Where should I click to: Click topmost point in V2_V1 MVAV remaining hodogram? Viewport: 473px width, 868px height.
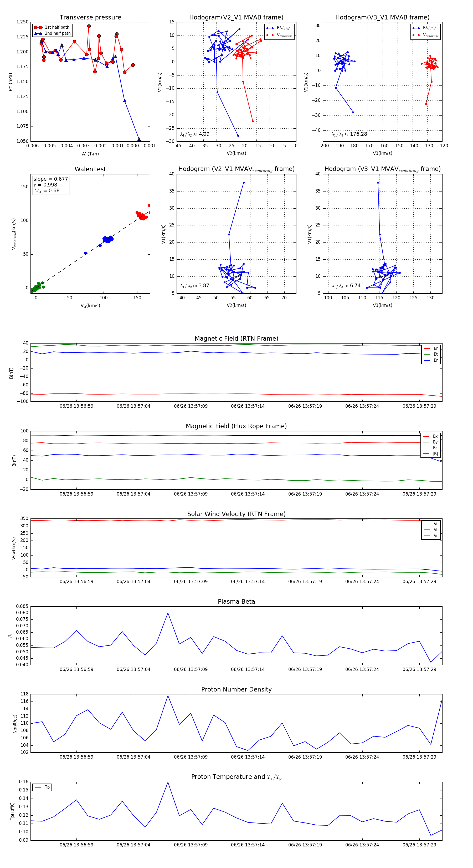tap(244, 183)
